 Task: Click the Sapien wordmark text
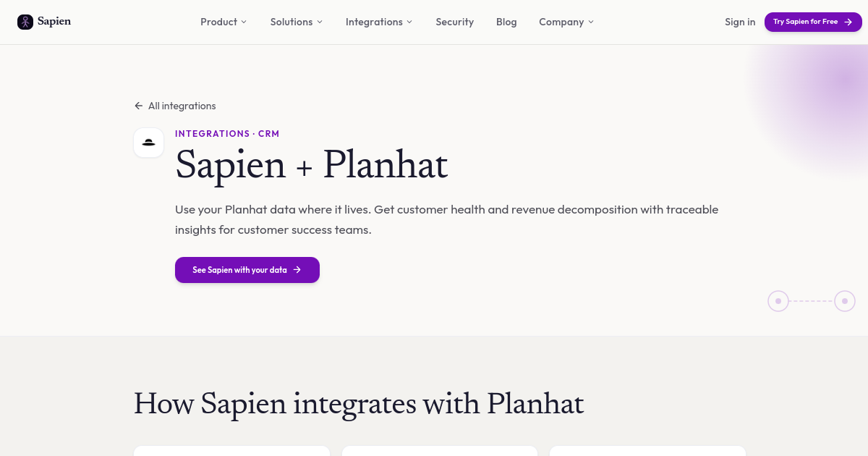[54, 22]
